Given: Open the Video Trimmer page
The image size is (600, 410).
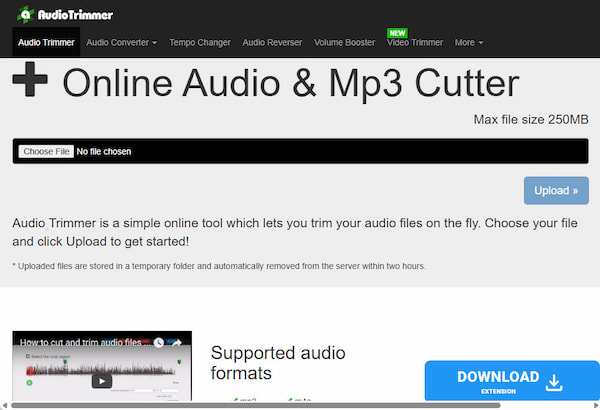Looking at the screenshot, I should (415, 42).
